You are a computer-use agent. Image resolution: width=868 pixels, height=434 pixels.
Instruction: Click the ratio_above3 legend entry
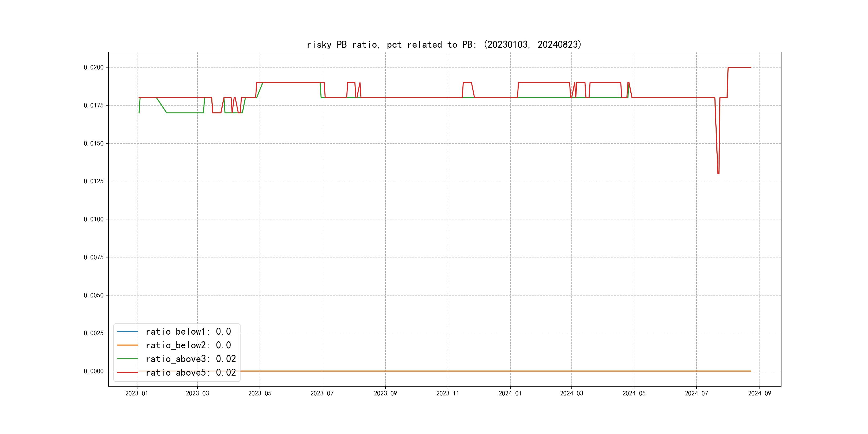[x=190, y=359]
